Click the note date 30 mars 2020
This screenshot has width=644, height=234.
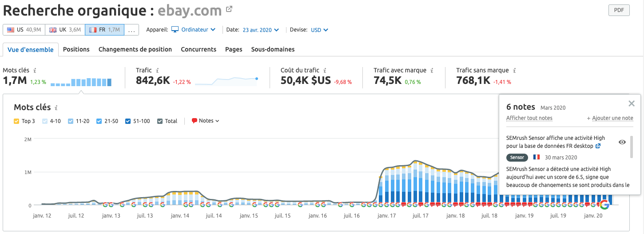(x=561, y=157)
